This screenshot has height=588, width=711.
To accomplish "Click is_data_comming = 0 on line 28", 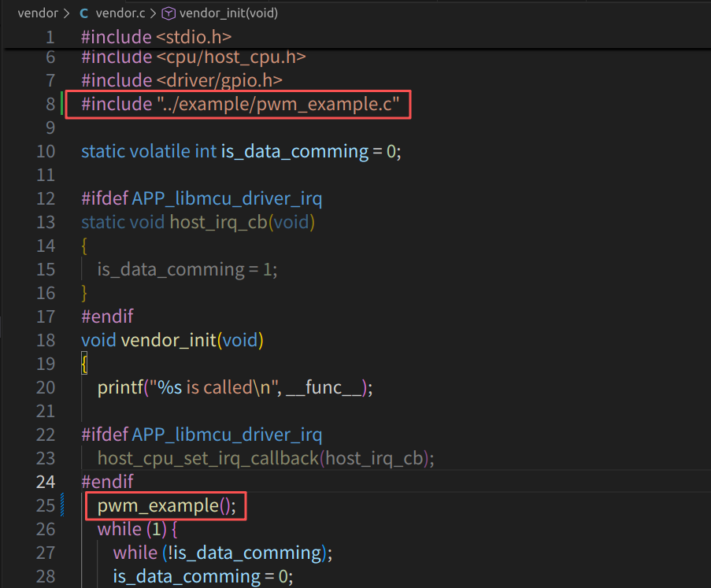I will coord(203,577).
